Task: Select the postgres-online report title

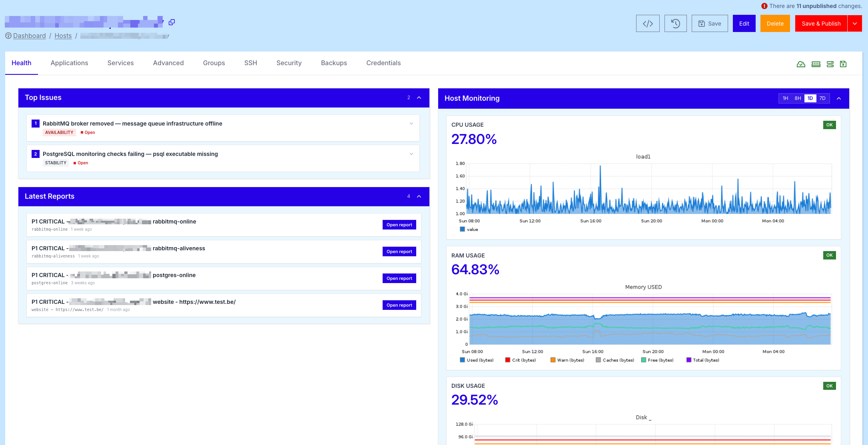Action: point(114,275)
